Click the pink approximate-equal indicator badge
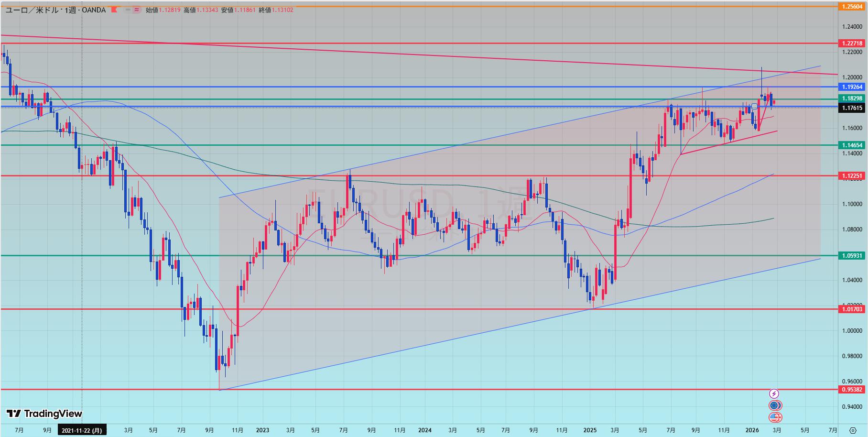Viewport: 868px width, 437px height. tap(136, 10)
